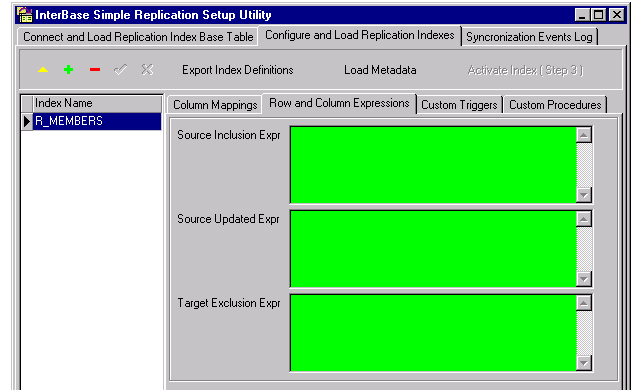This screenshot has width=632, height=390.
Task: Click the Index Name column header
Action: tap(97, 104)
